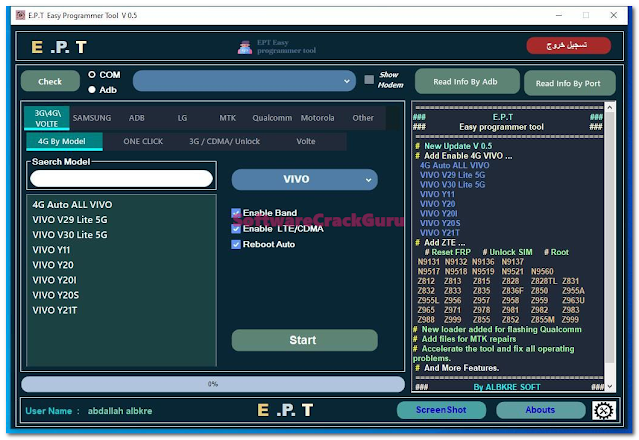Viewport: 639px width, 440px height.
Task: Select 4G Auto ALL VIVO in model list
Action: (x=72, y=205)
